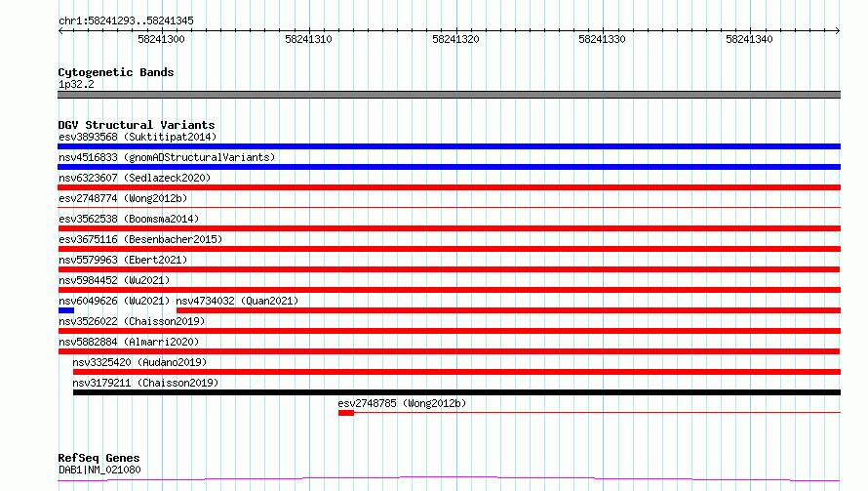Click the red bar under nsv4734032
Image resolution: width=868 pixels, height=491 pixels.
508,310
